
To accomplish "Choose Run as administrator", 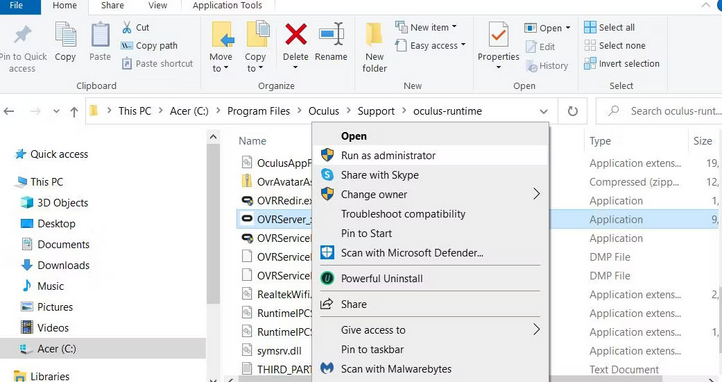I will click(x=431, y=156).
